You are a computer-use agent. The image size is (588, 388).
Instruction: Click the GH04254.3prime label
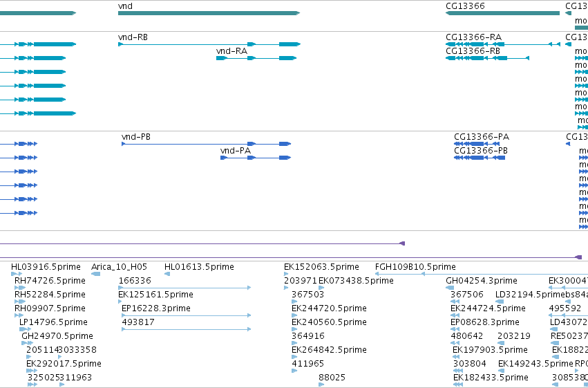pyautogui.click(x=482, y=281)
